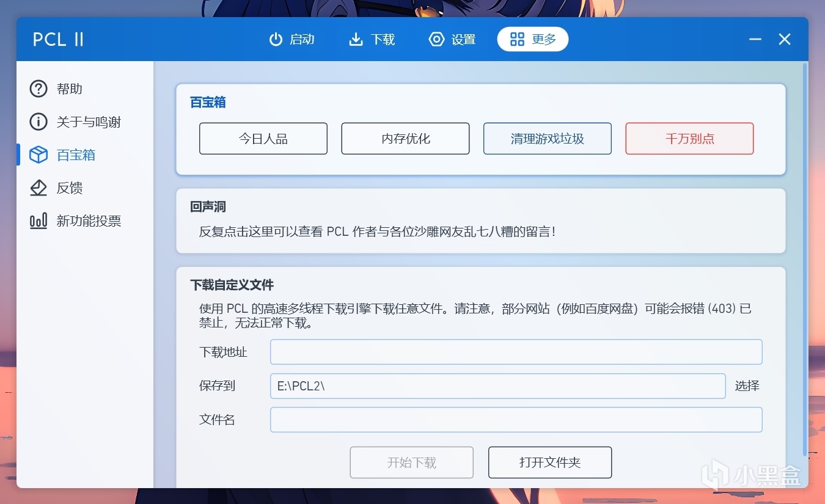Click the 开始下载 button

pyautogui.click(x=412, y=462)
